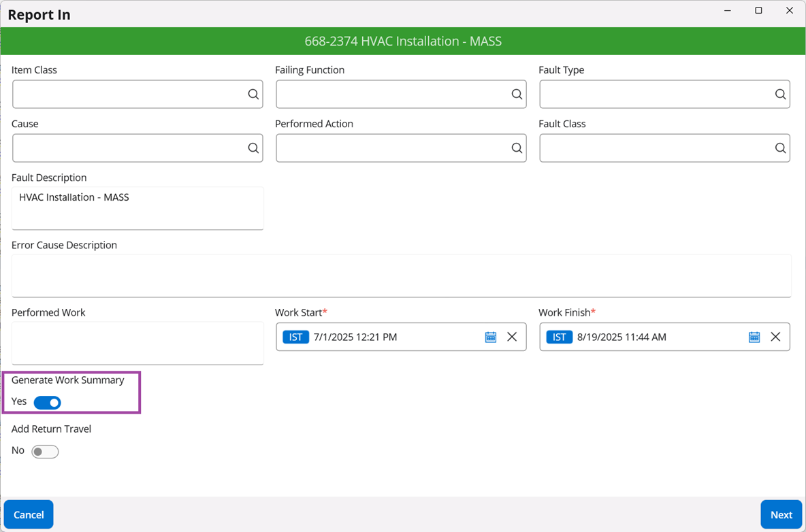This screenshot has width=806, height=532.
Task: Clear the Work Start date value
Action: (512, 337)
